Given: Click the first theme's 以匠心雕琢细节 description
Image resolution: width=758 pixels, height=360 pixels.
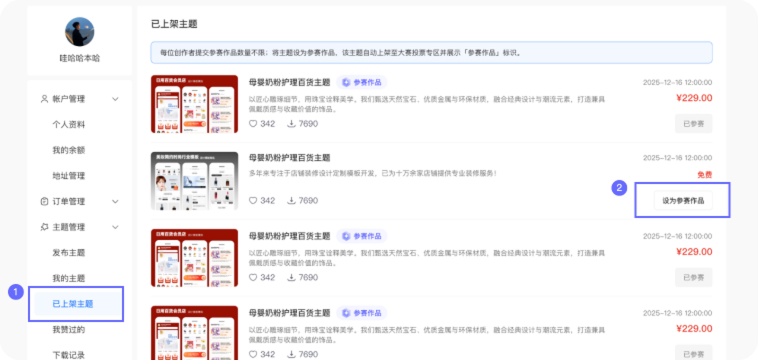Looking at the screenshot, I should pyautogui.click(x=427, y=104).
